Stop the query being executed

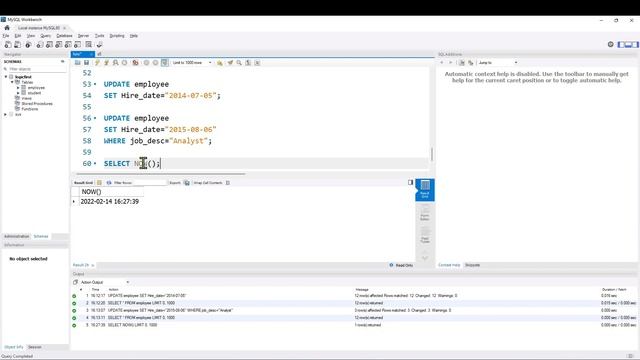pos(124,62)
